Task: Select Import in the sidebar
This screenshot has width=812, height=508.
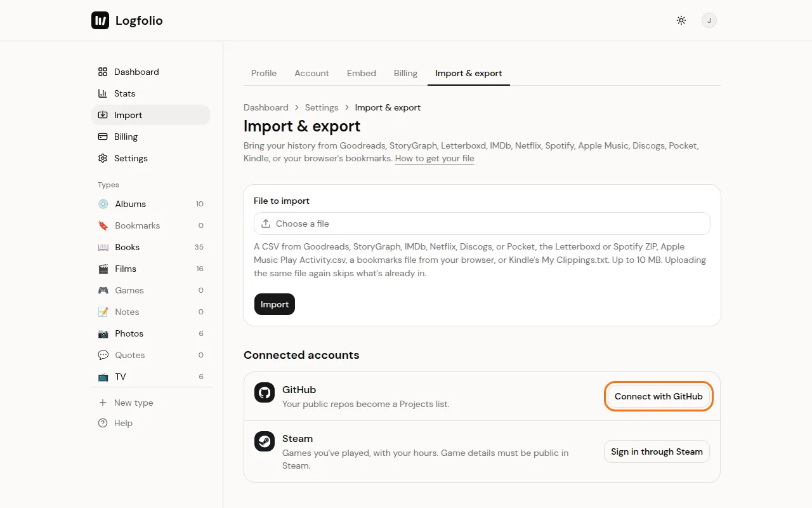Action: coord(150,115)
